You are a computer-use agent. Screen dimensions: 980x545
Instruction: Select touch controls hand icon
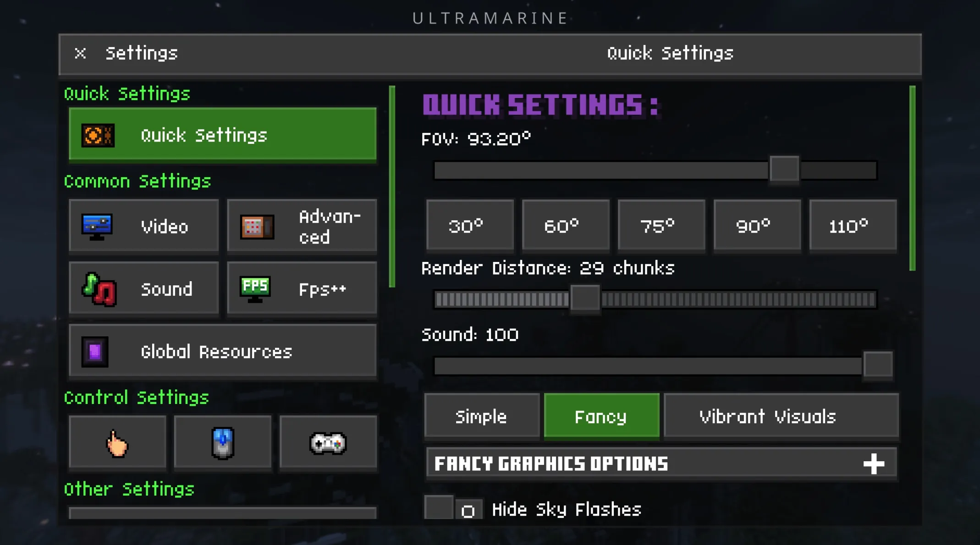click(117, 443)
